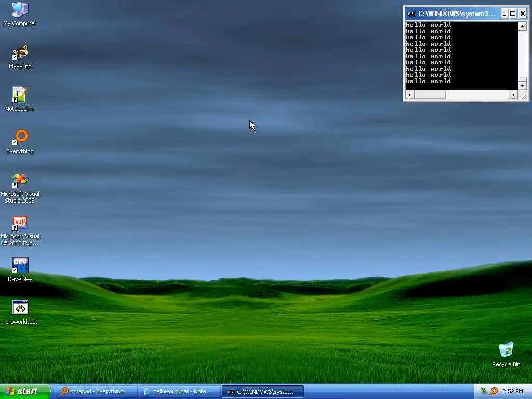Switch to helloworld.bat Notepad taskbar window

coord(180,392)
